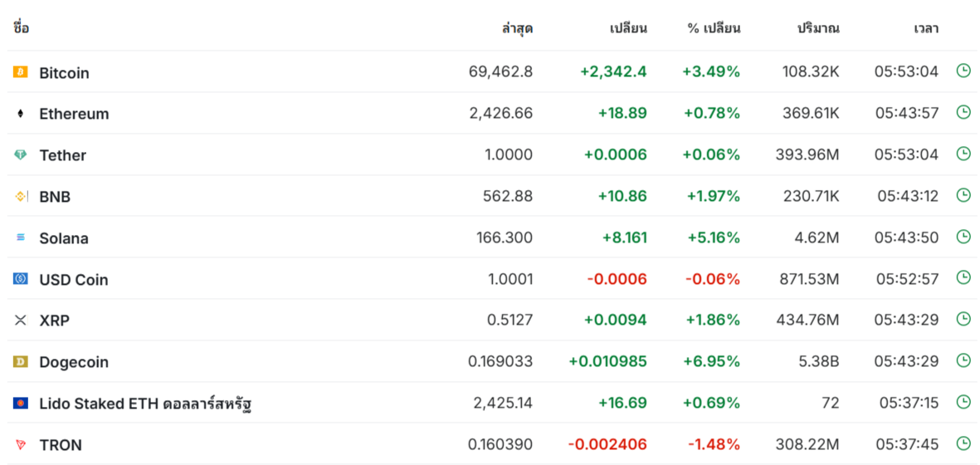The width and height of the screenshot is (980, 465).
Task: Open the Ethereum name link
Action: (x=74, y=114)
